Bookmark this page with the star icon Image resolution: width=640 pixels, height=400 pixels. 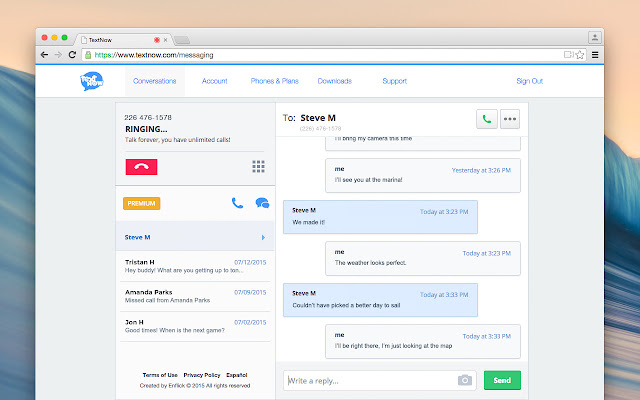tap(580, 55)
